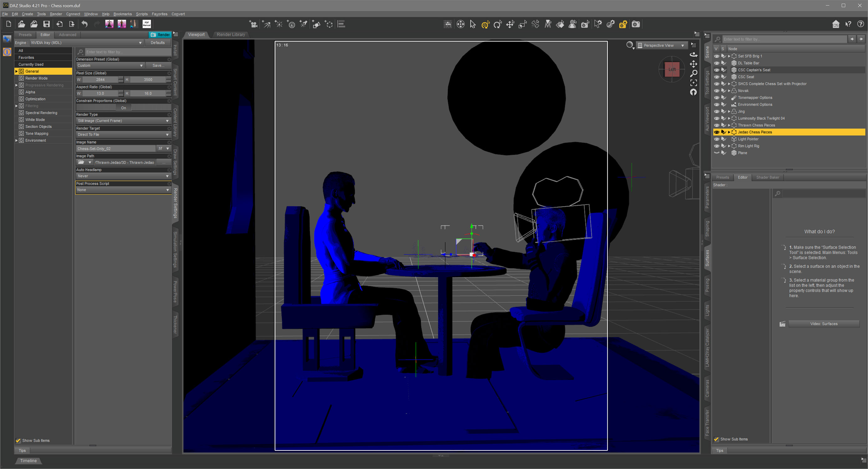Expand the Jedao Chess Pieces node
Viewport: 868px width, 469px height.
pyautogui.click(x=729, y=132)
